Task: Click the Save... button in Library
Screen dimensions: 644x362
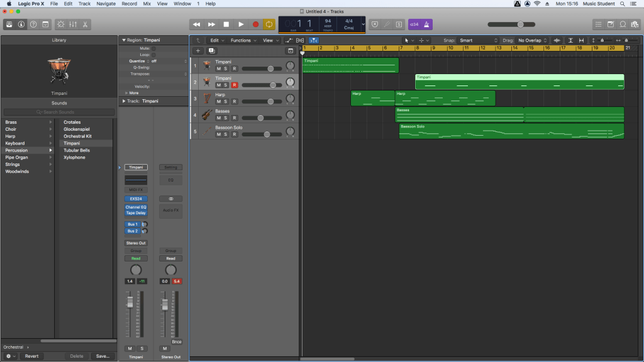Action: tap(103, 356)
